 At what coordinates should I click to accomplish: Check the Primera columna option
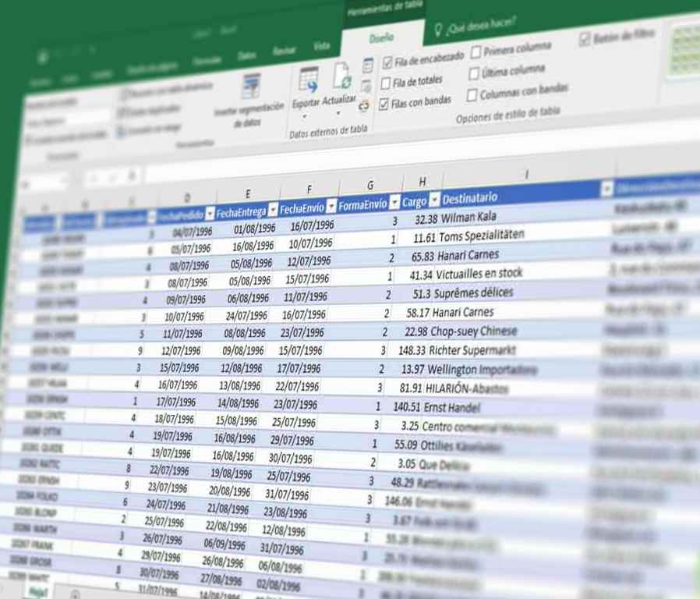[475, 54]
